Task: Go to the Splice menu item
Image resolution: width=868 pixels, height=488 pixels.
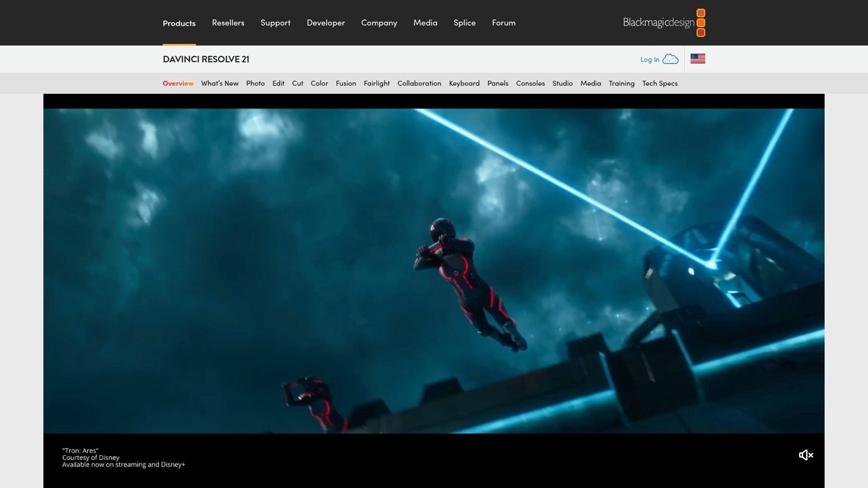Action: point(464,23)
